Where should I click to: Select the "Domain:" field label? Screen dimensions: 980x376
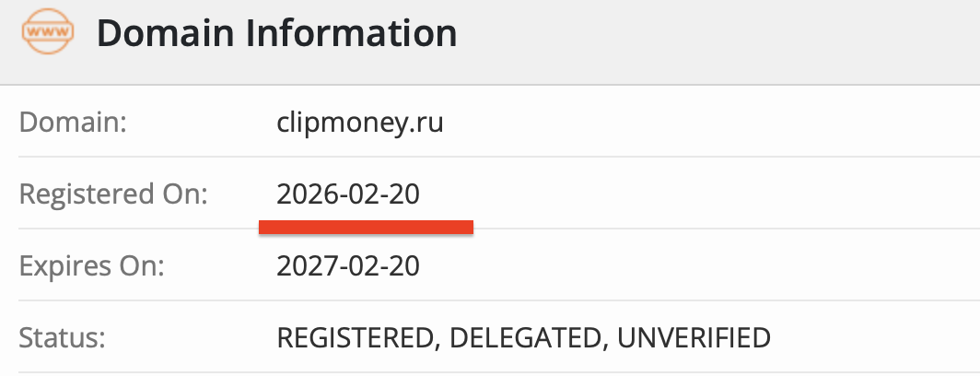coord(72,123)
